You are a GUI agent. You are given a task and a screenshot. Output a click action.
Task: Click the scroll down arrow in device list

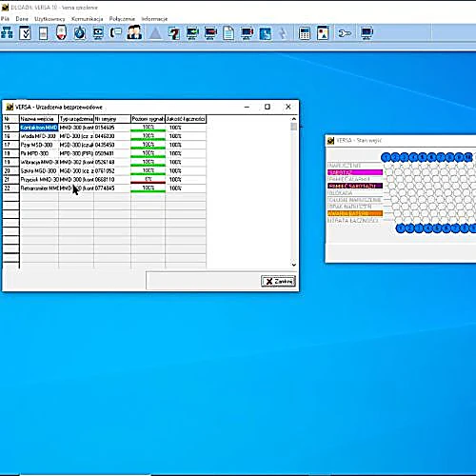[294, 265]
